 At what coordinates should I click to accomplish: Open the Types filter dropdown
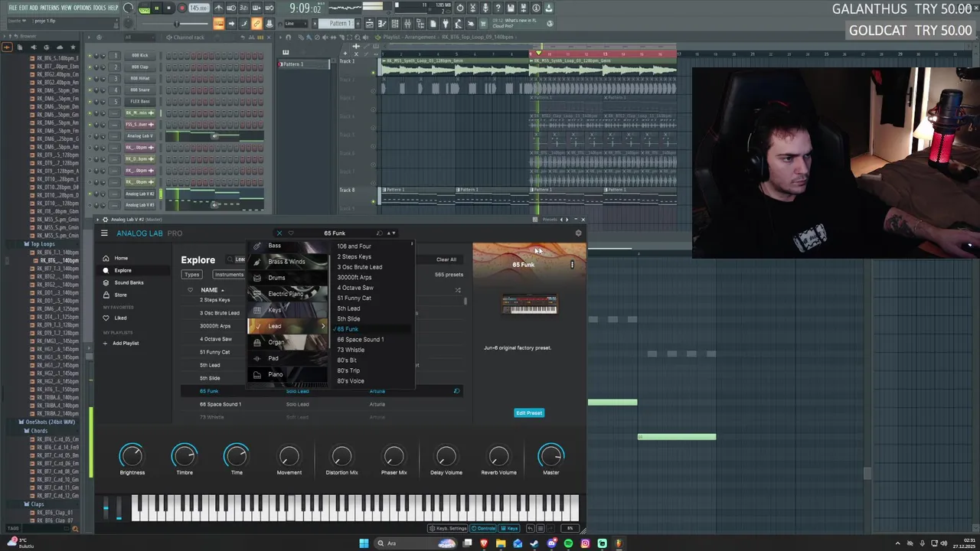point(191,275)
